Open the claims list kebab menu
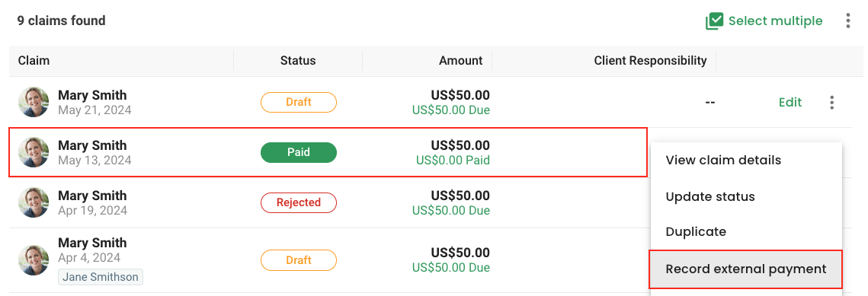 [848, 21]
